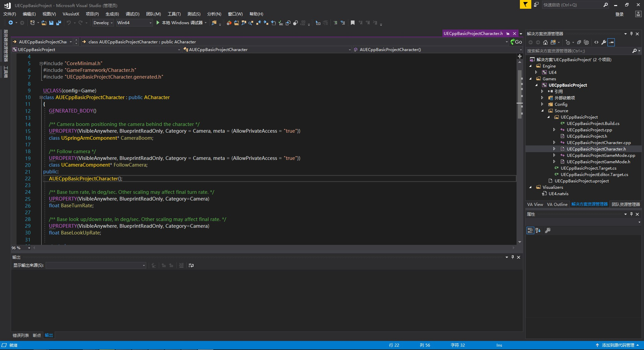This screenshot has height=350, width=644.
Task: Click the 登录 sign-in link
Action: [620, 14]
